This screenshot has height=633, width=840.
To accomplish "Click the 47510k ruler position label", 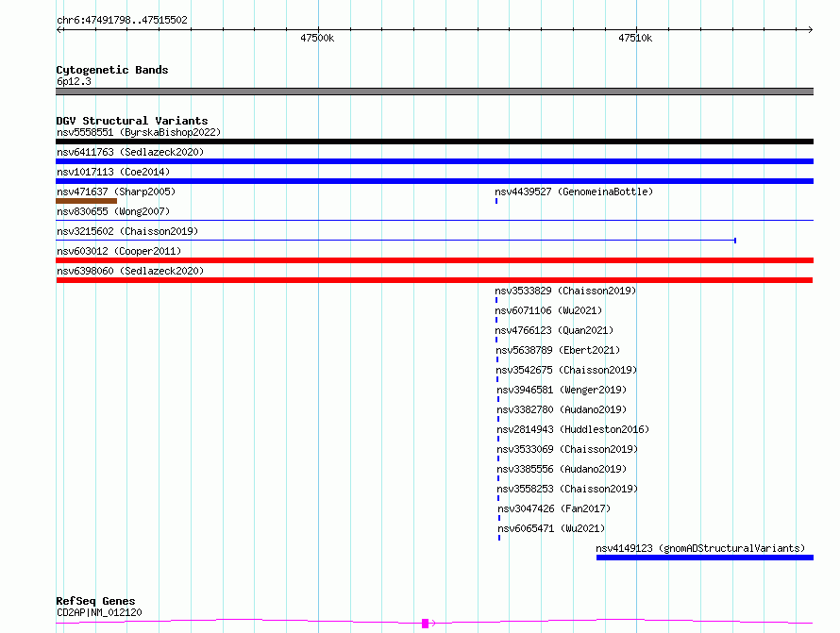I will click(x=635, y=38).
